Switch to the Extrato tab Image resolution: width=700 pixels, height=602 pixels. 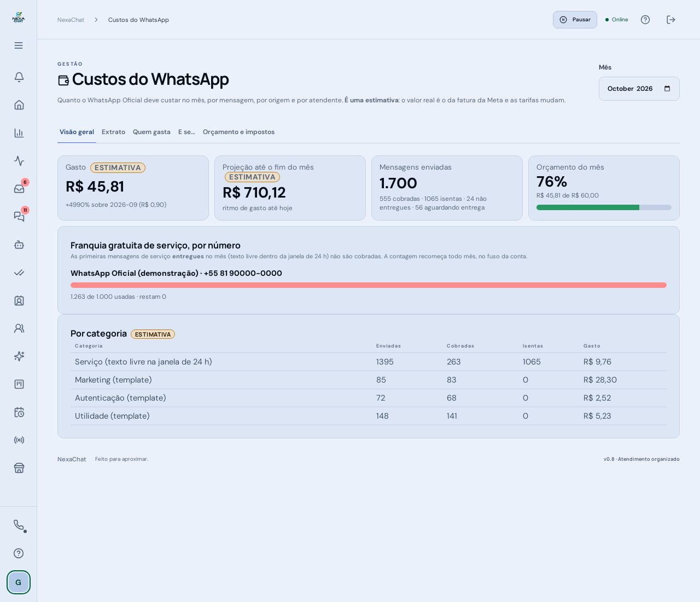click(x=113, y=132)
